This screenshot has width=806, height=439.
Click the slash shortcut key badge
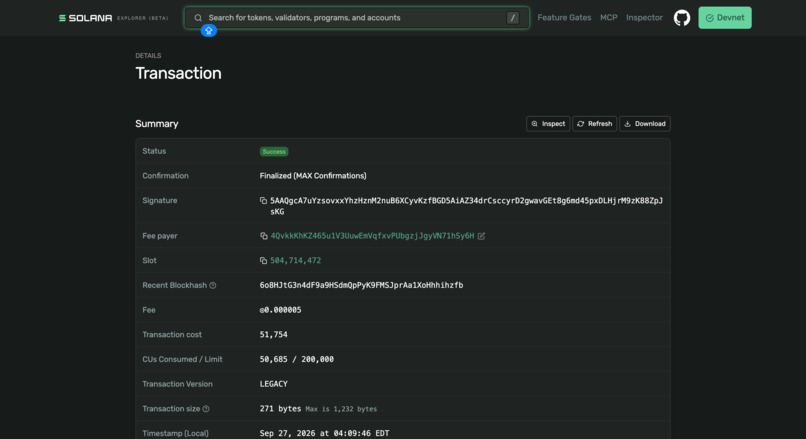[x=512, y=18]
